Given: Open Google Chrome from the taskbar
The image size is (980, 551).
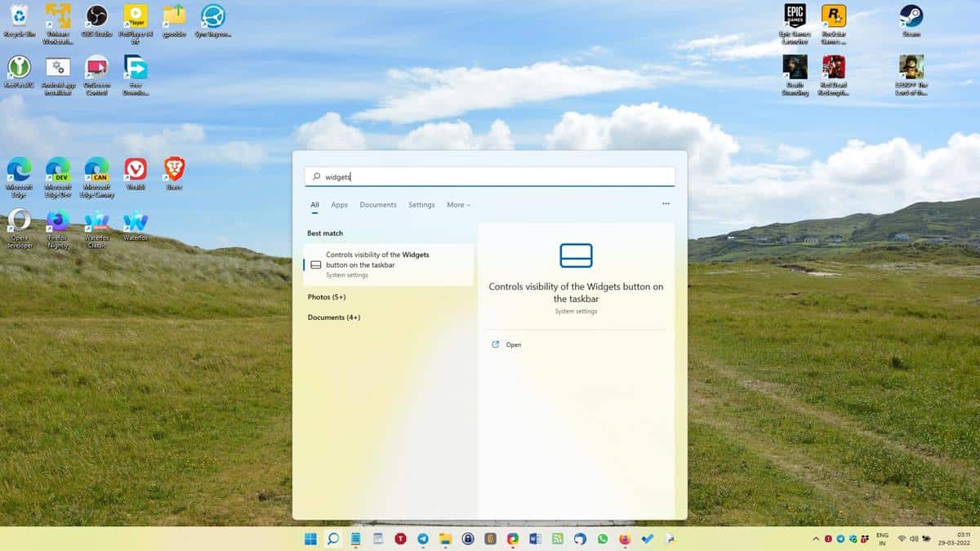Looking at the screenshot, I should [512, 540].
